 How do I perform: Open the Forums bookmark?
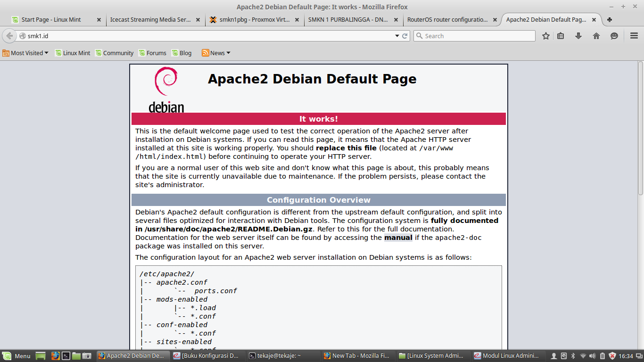tap(152, 53)
